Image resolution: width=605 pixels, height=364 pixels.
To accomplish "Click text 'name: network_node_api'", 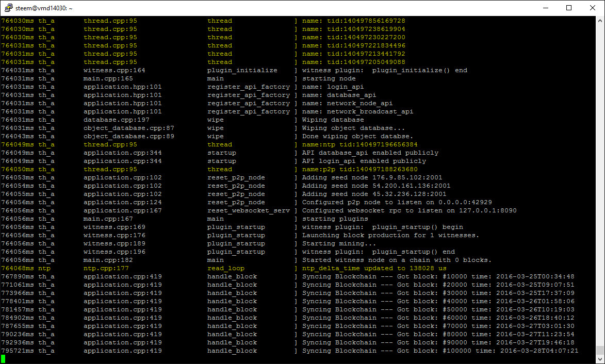I will [x=347, y=103].
